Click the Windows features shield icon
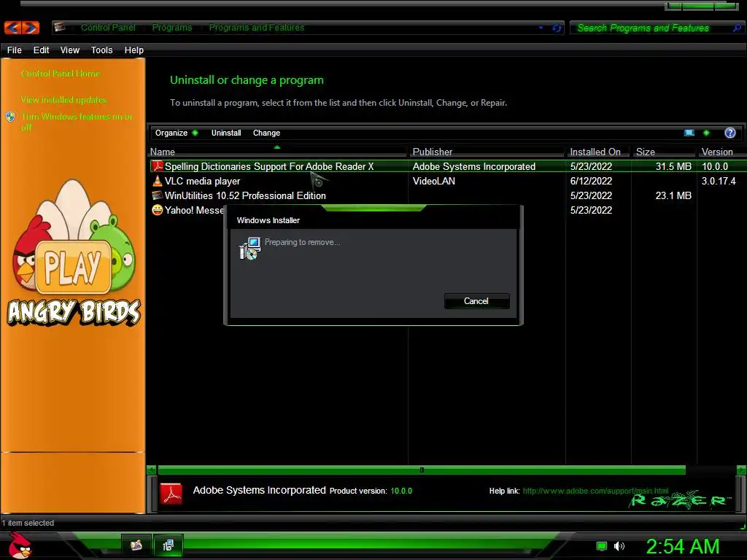Viewport: 747px width, 560px height. pos(10,117)
